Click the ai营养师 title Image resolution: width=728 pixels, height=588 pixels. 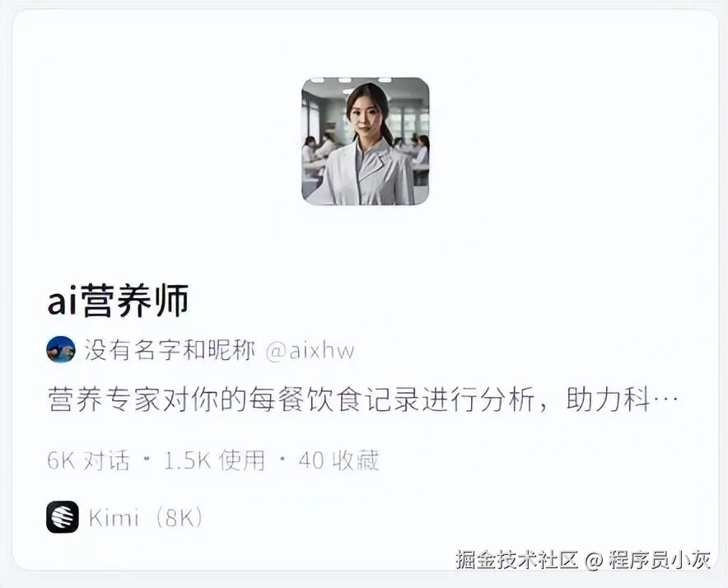118,301
